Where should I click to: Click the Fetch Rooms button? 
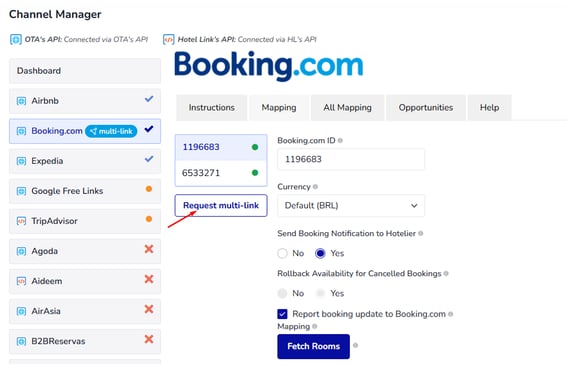click(x=314, y=346)
